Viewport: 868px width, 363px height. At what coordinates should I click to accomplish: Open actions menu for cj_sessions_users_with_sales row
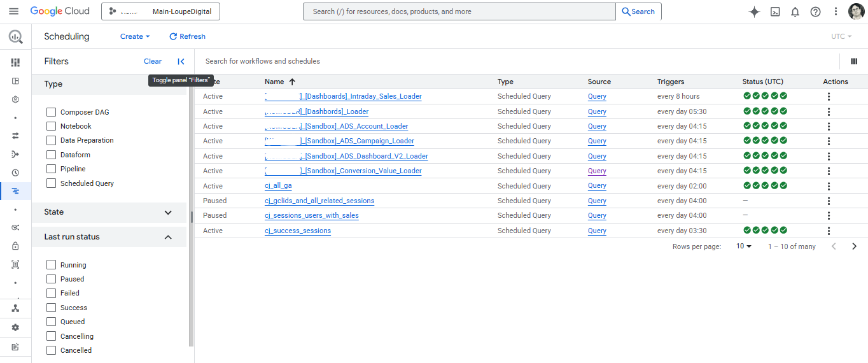pyautogui.click(x=829, y=216)
